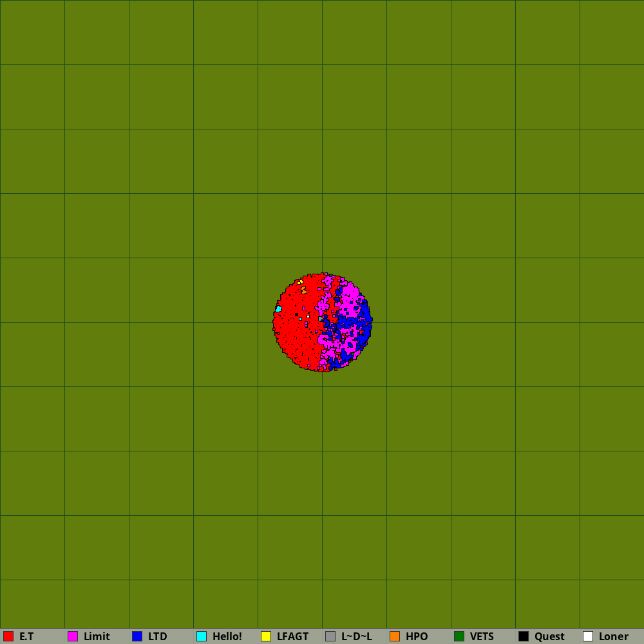Viewport: 644px width, 644px height.
Task: Click the white cell inside red region
Action: pyautogui.click(x=308, y=316)
